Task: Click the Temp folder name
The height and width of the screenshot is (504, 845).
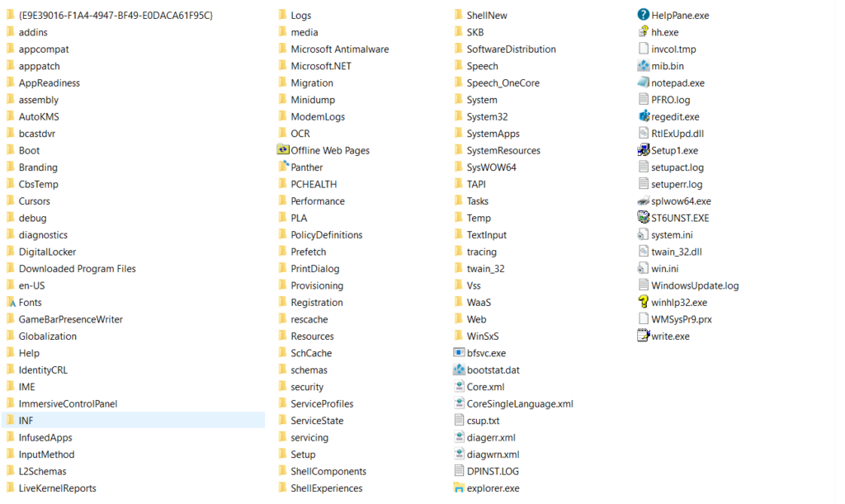Action: click(479, 218)
